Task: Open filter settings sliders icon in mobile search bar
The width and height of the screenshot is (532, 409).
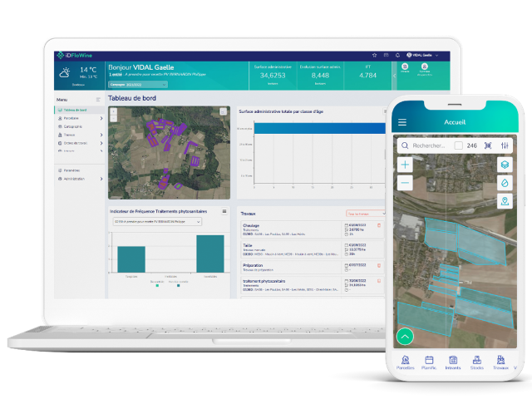Action: pyautogui.click(x=505, y=145)
